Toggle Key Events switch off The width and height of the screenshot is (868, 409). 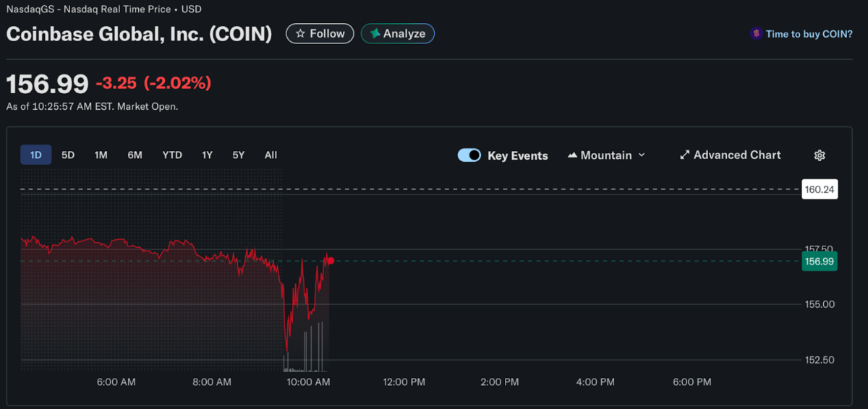(x=469, y=155)
